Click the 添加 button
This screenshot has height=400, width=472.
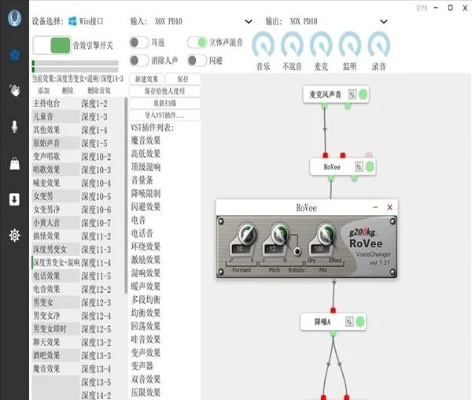tap(44, 90)
